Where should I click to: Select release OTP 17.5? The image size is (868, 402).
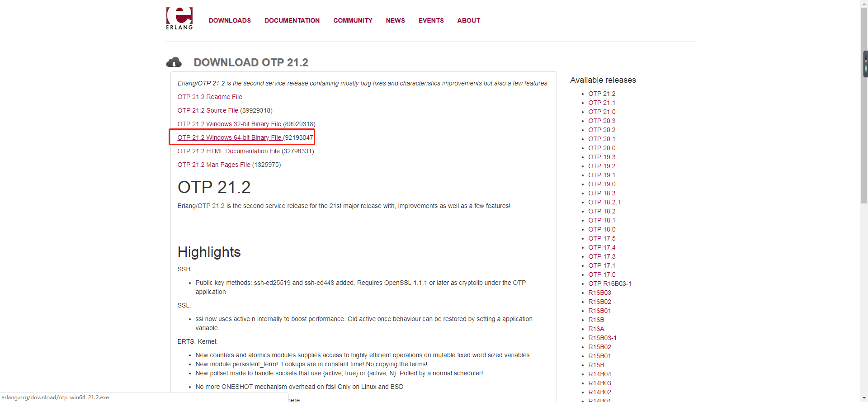602,238
